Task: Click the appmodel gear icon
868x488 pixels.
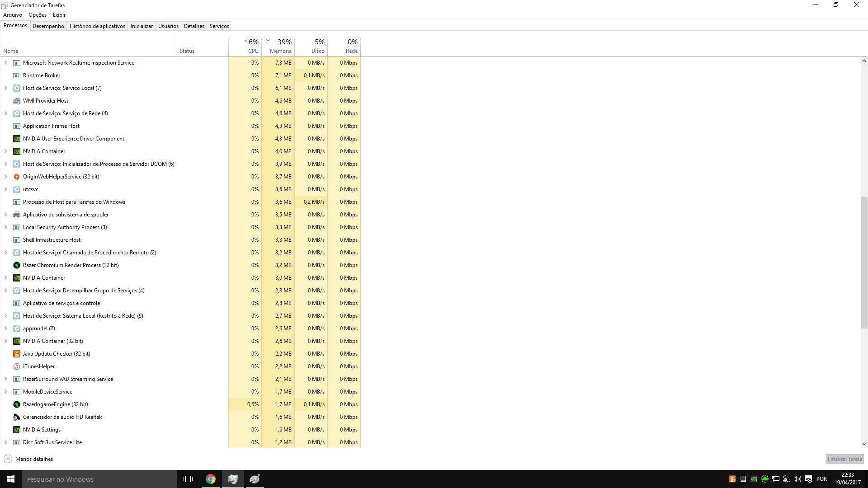Action: tap(17, 328)
